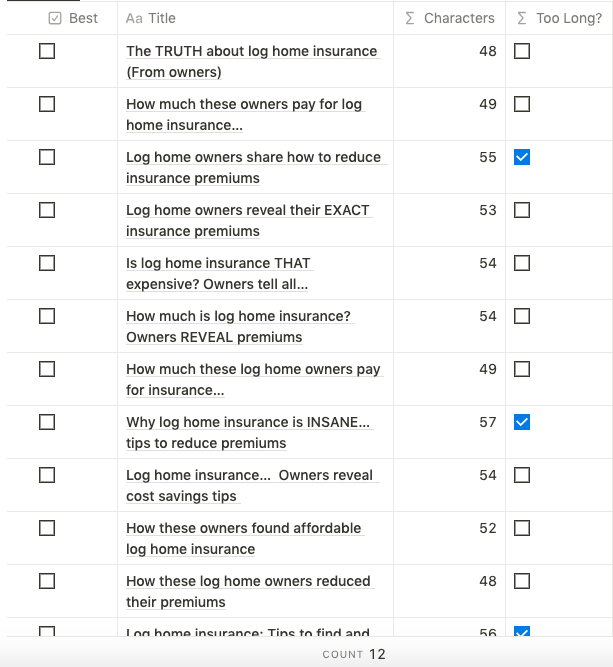Click the checkbox icon in Best header
The width and height of the screenshot is (613, 667).
[x=55, y=18]
